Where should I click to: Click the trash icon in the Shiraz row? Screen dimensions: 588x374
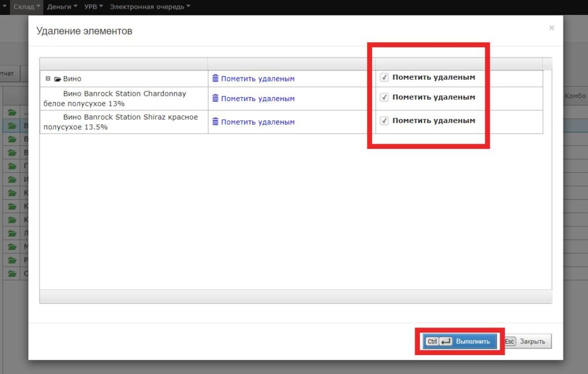(x=215, y=122)
